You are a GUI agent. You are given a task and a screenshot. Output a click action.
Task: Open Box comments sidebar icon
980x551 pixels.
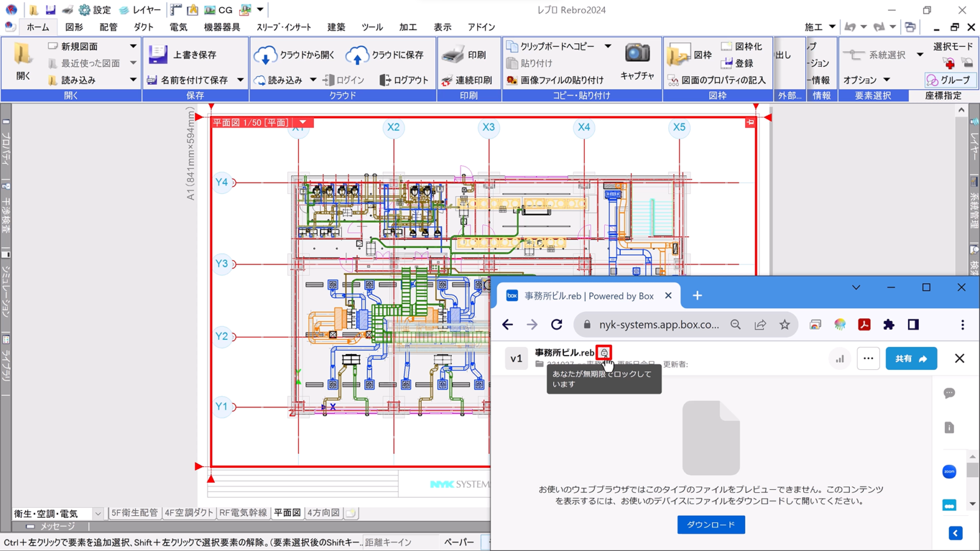(x=949, y=393)
